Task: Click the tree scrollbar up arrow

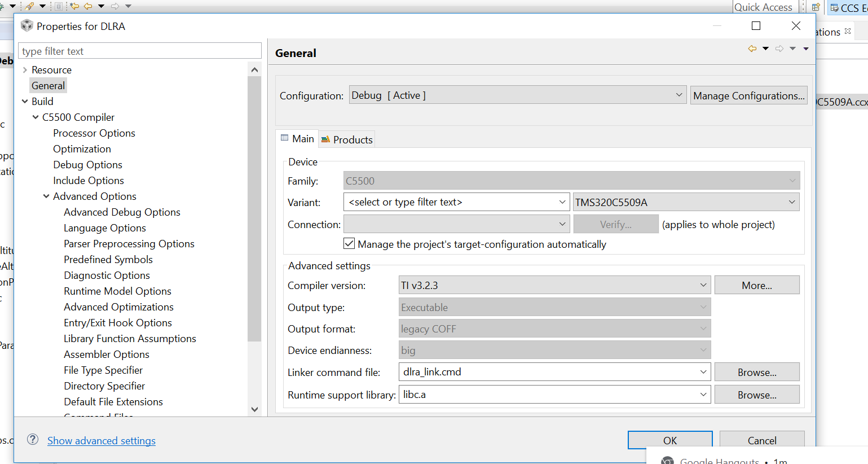Action: tap(254, 70)
